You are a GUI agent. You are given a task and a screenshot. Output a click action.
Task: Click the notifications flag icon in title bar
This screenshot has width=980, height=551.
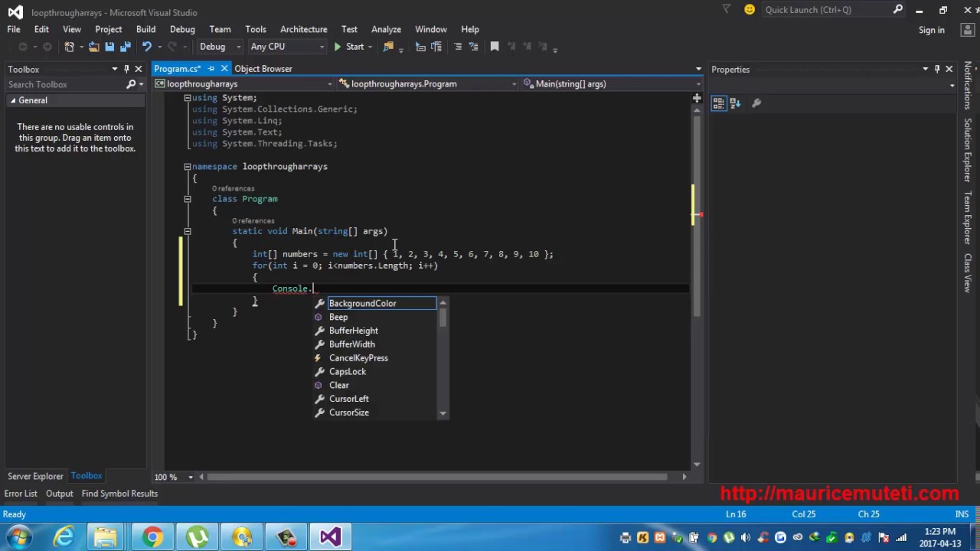coord(727,9)
